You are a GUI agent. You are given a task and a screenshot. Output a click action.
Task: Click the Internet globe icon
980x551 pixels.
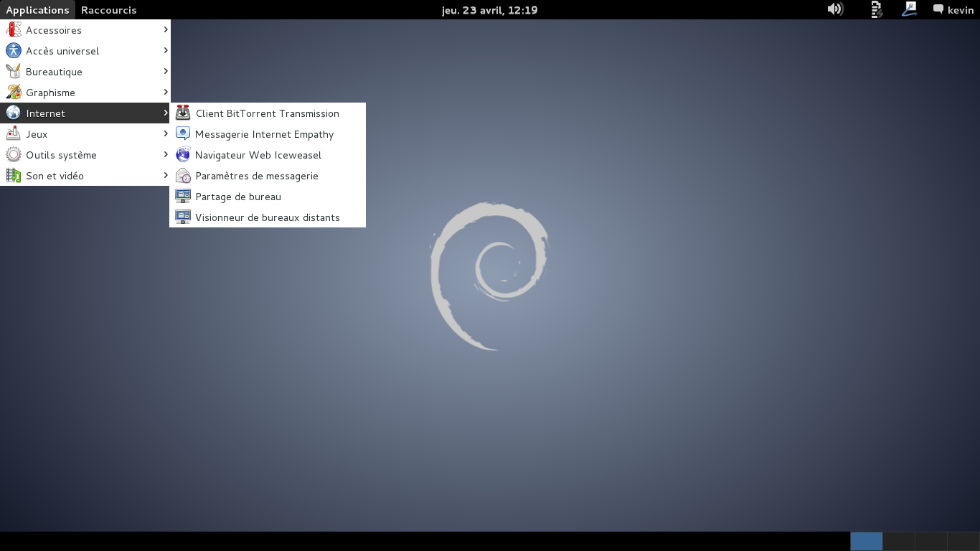coord(14,113)
